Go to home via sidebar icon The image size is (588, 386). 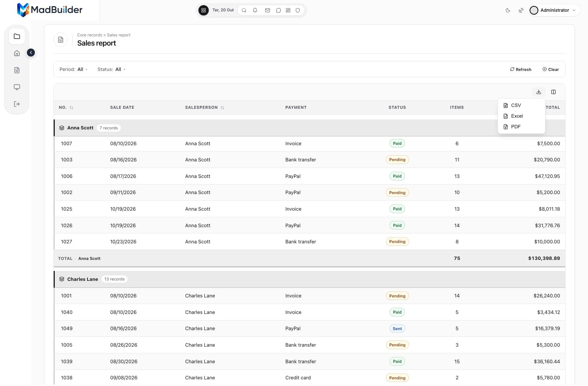[x=17, y=53]
